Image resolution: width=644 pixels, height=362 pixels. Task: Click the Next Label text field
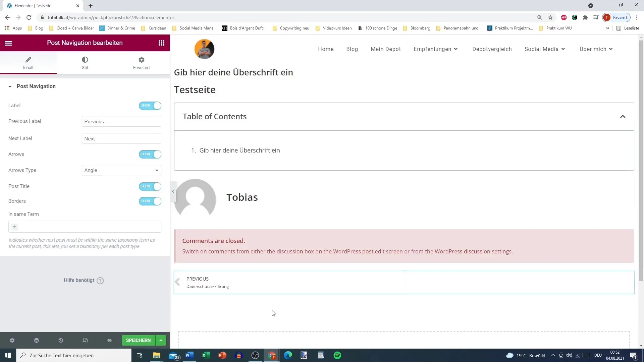(121, 139)
